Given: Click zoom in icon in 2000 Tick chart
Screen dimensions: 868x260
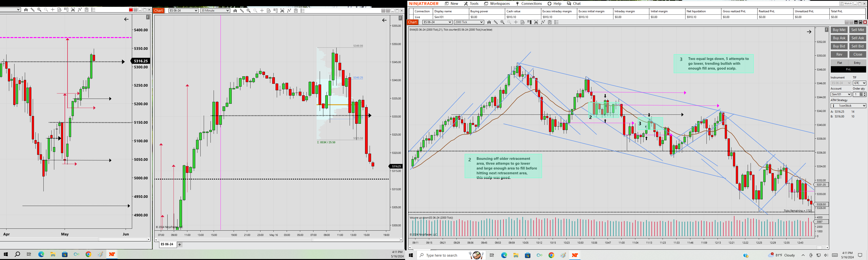Looking at the screenshot, I should click(502, 22).
